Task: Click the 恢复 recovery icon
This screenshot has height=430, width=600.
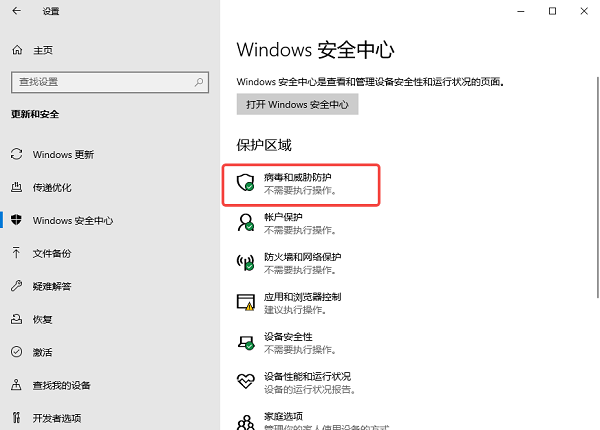Action: pyautogui.click(x=16, y=319)
